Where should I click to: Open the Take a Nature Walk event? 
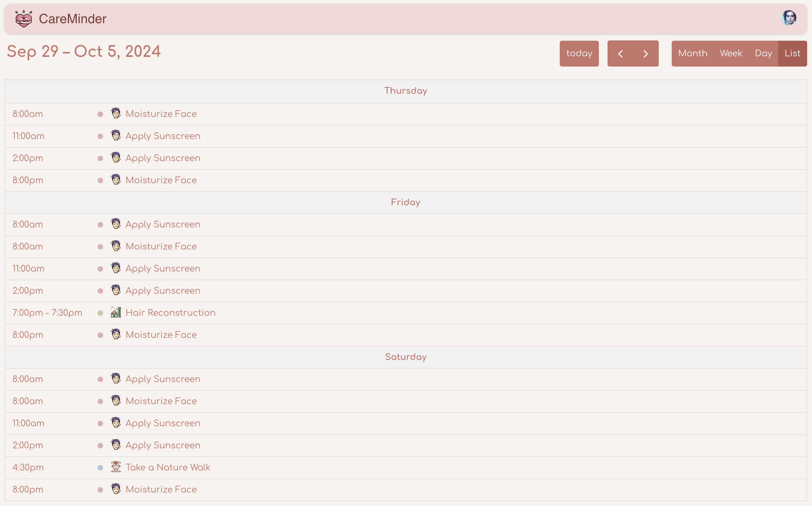[168, 467]
